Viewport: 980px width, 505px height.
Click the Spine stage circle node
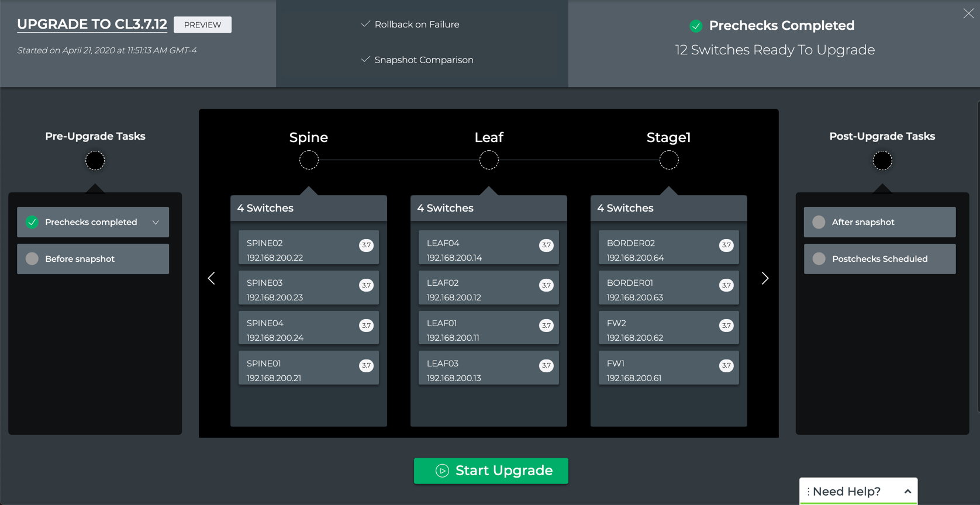pos(309,160)
